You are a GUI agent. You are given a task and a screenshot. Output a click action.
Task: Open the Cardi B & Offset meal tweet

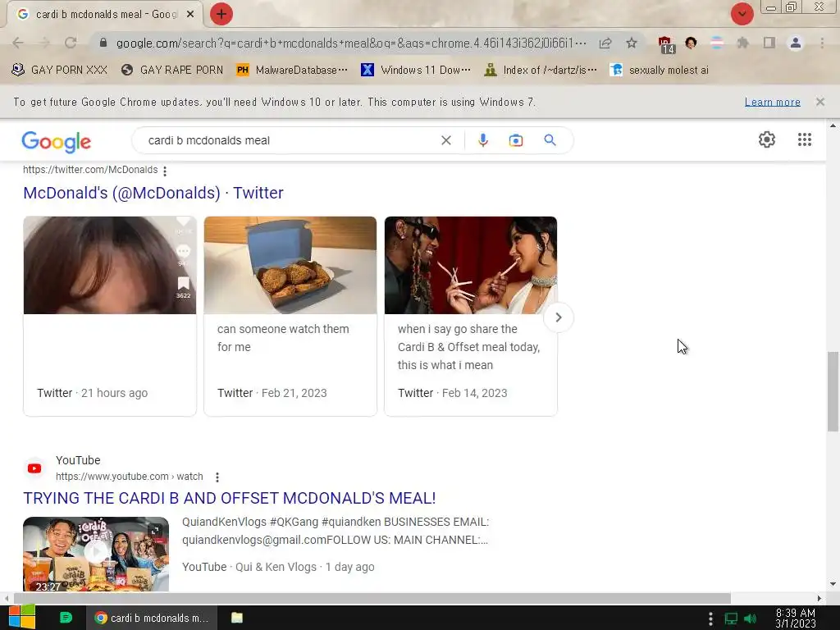point(470,316)
